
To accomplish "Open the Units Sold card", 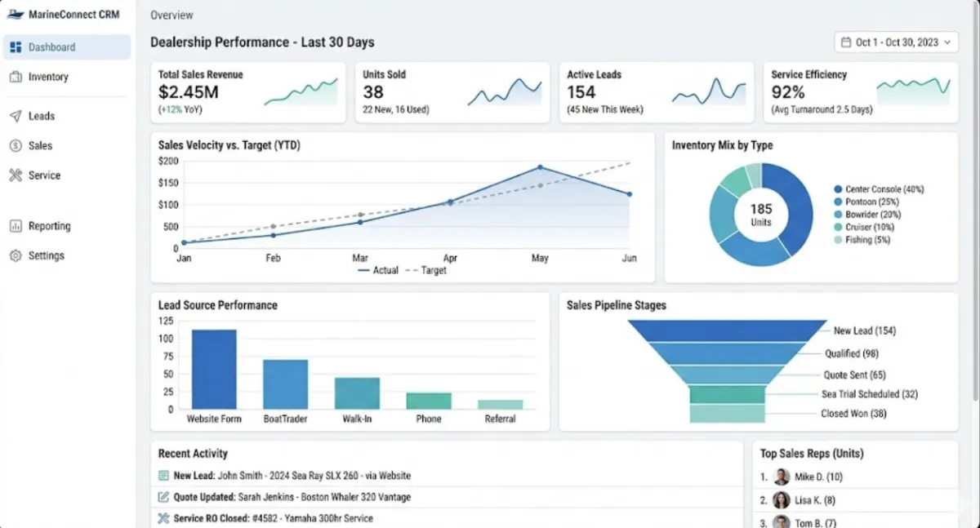I will point(452,92).
